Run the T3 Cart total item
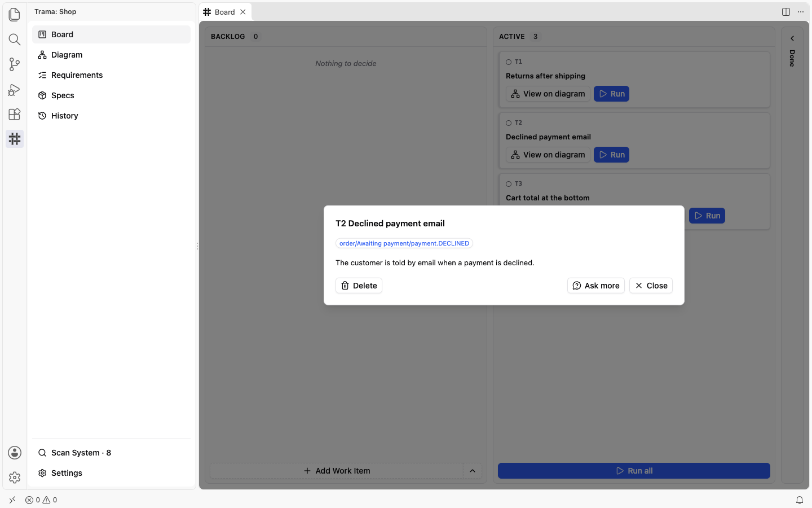This screenshot has width=812, height=508. (707, 216)
